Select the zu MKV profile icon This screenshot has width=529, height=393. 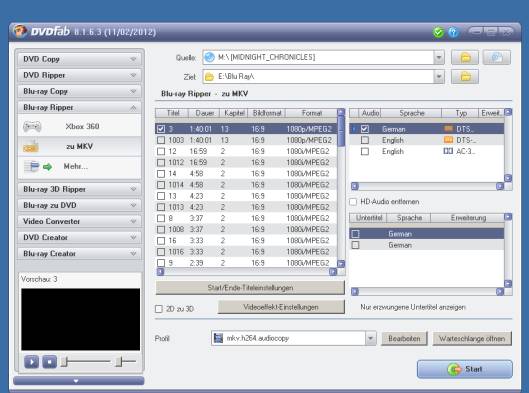pos(31,146)
